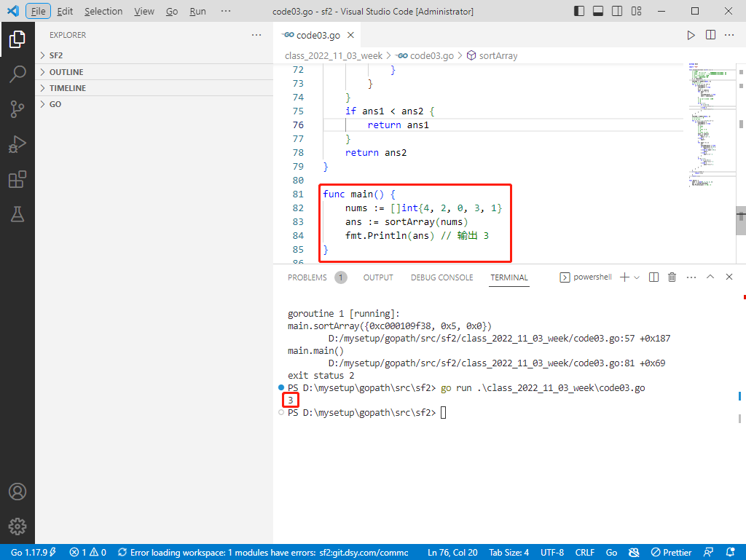
Task: Click Go 1.17.9 version in status bar
Action: tap(34, 553)
